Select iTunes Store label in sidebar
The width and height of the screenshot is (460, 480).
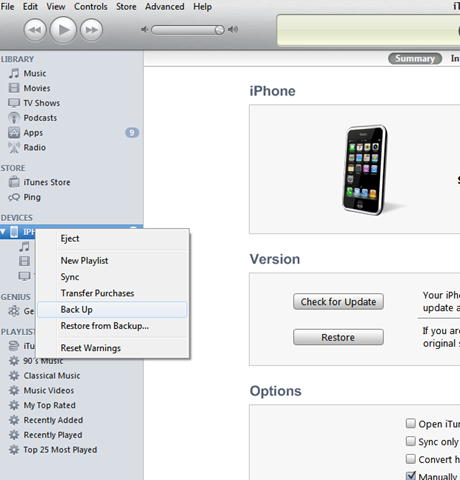[x=47, y=182]
